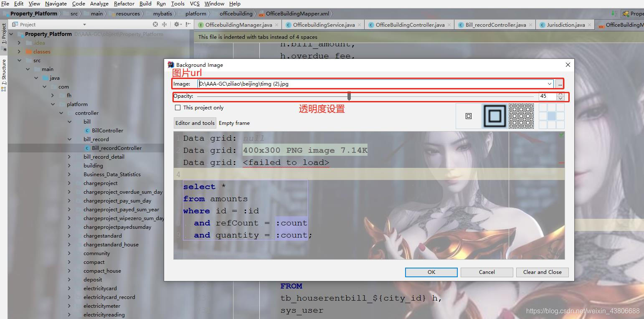Select the electricitycard_record package in tree
The image size is (644, 319).
(109, 297)
